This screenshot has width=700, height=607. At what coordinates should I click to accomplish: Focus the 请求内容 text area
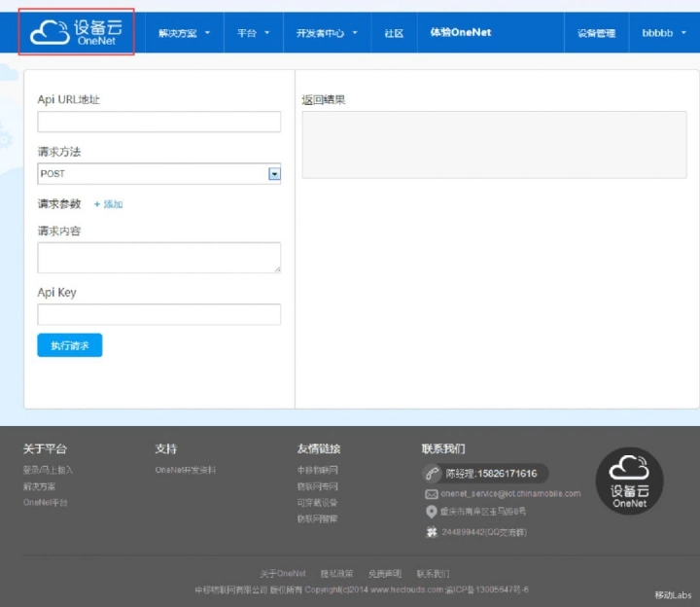pyautogui.click(x=158, y=258)
